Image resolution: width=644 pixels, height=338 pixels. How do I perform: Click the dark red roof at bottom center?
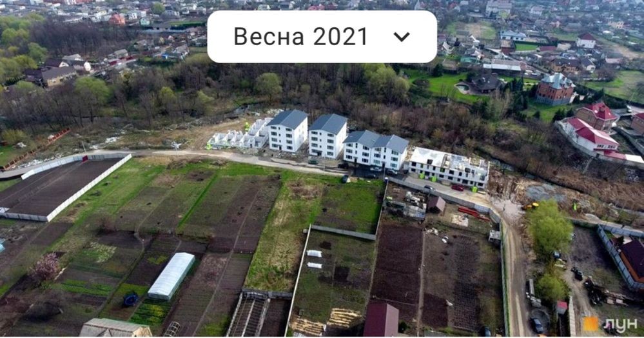coord(381,319)
